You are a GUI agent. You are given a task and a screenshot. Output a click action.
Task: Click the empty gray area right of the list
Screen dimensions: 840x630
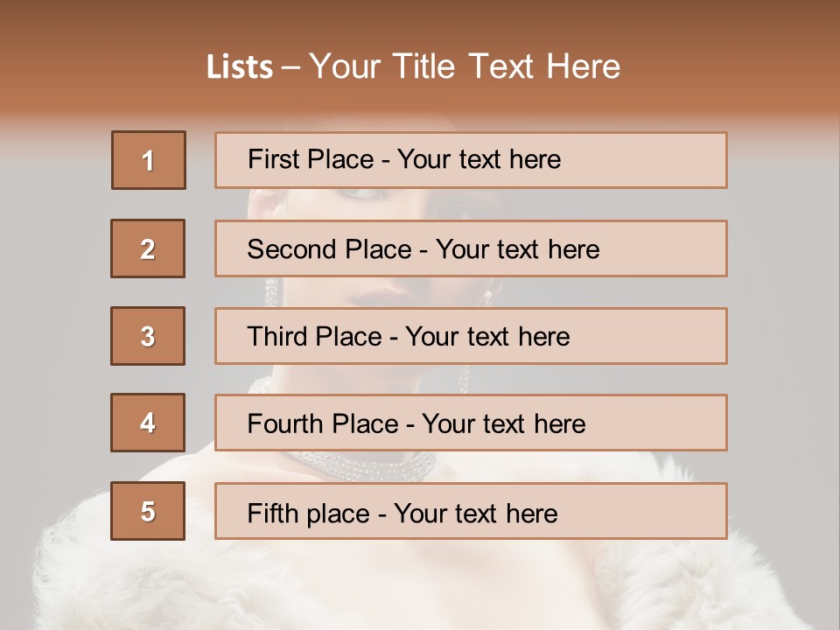[783, 332]
